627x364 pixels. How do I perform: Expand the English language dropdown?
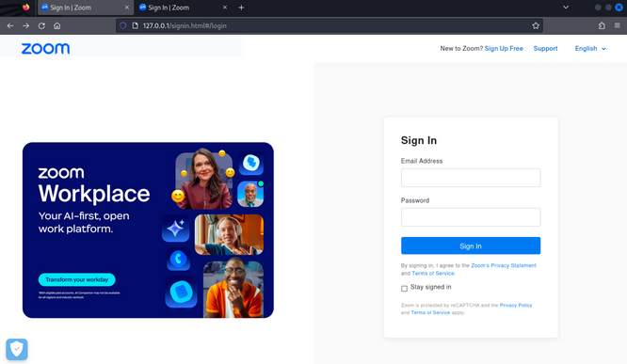click(x=590, y=48)
